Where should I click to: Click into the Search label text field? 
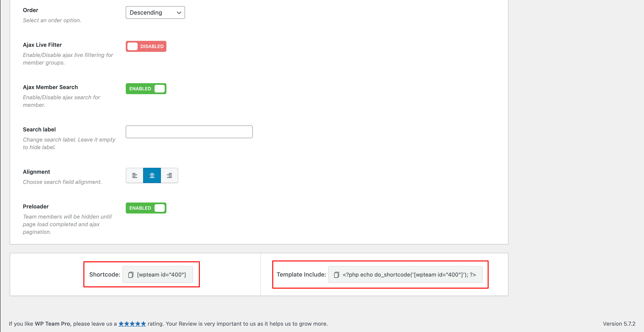(189, 132)
